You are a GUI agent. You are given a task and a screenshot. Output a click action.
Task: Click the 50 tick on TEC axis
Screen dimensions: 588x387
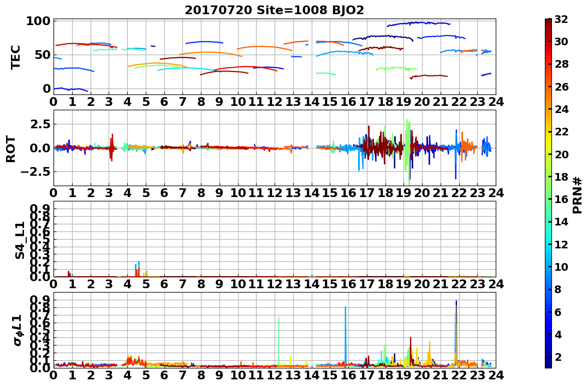tap(42, 55)
